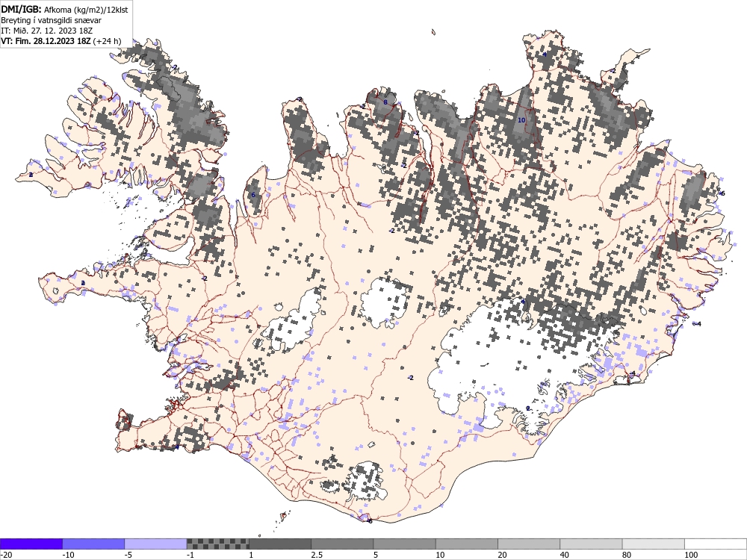Click the legend swatch from 10 to 20

pos(467,544)
